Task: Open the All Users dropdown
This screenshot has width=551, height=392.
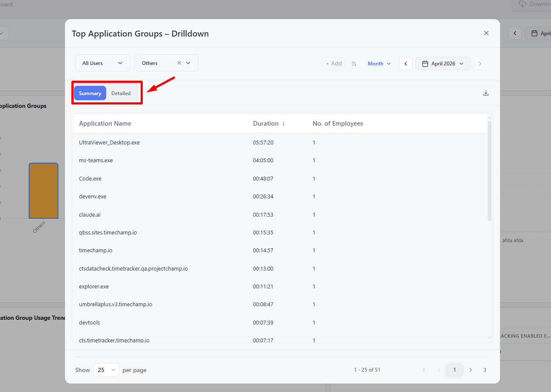Action: point(103,63)
